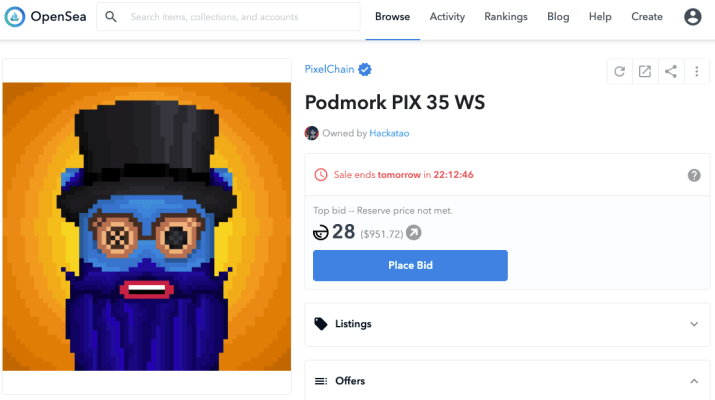The image size is (715, 400).
Task: Click the owner avatar next to Hackatao
Action: click(x=311, y=133)
